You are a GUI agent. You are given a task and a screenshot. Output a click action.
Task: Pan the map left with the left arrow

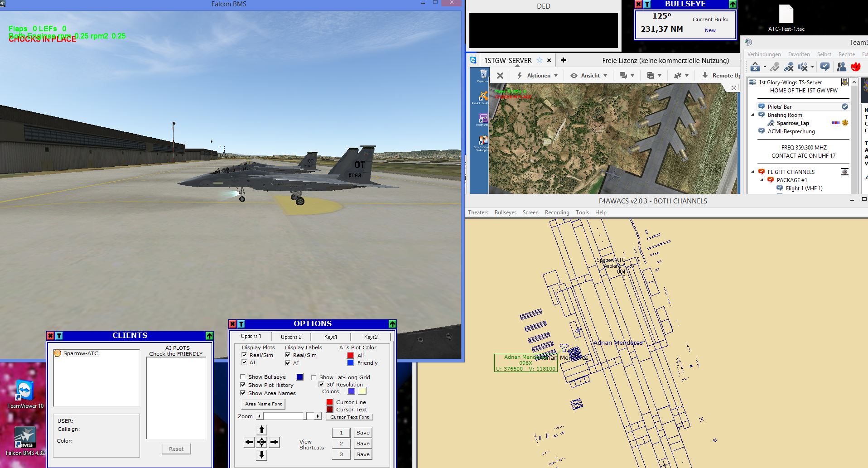tap(249, 442)
